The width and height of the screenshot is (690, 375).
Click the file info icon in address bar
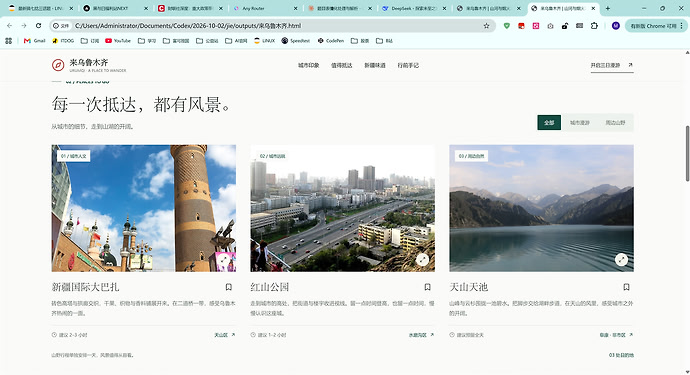tap(61, 26)
